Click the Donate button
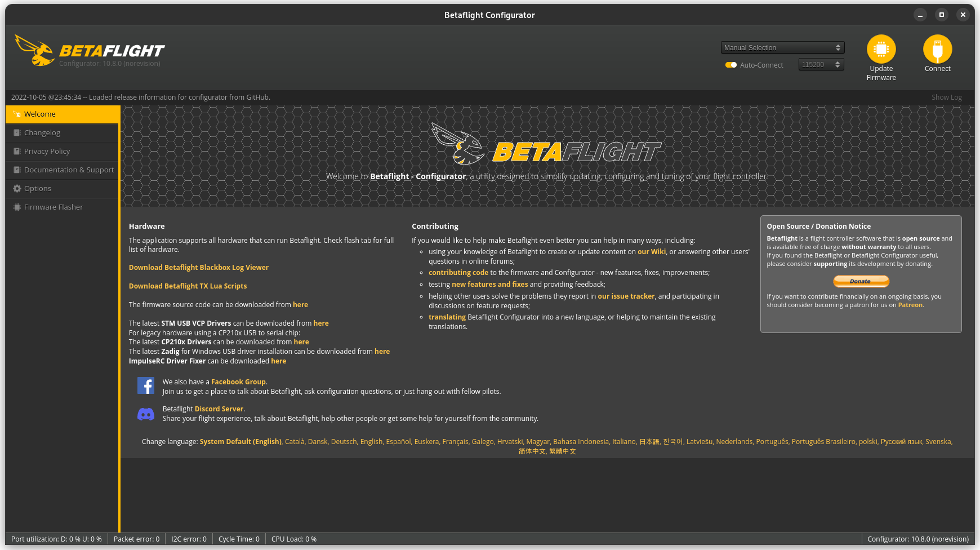This screenshot has height=550, width=980. [861, 281]
